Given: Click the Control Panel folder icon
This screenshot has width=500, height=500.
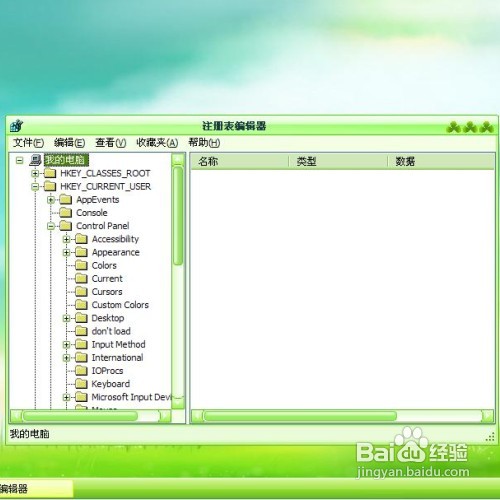Looking at the screenshot, I should pyautogui.click(x=66, y=226).
